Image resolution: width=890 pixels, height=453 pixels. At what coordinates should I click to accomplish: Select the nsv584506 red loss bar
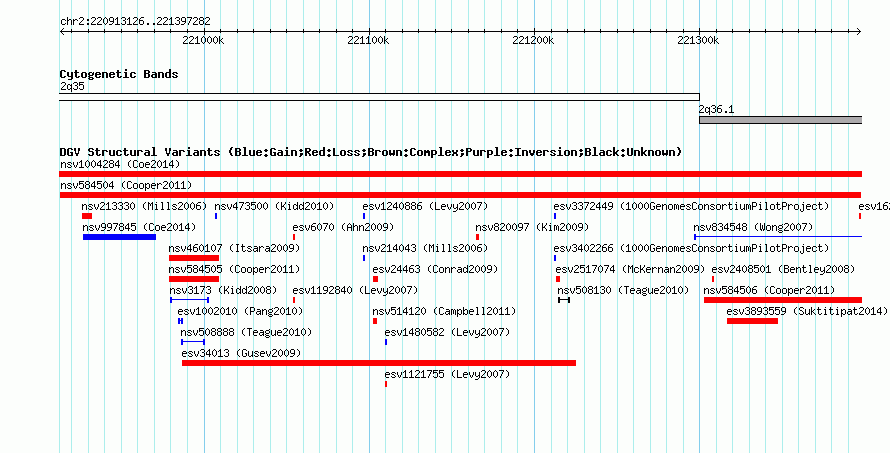coord(783,300)
